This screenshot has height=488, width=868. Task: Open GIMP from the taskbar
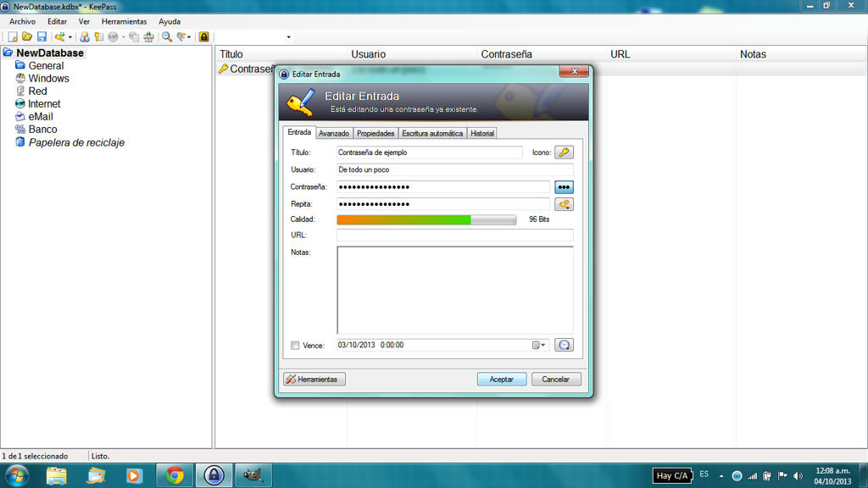click(x=253, y=476)
